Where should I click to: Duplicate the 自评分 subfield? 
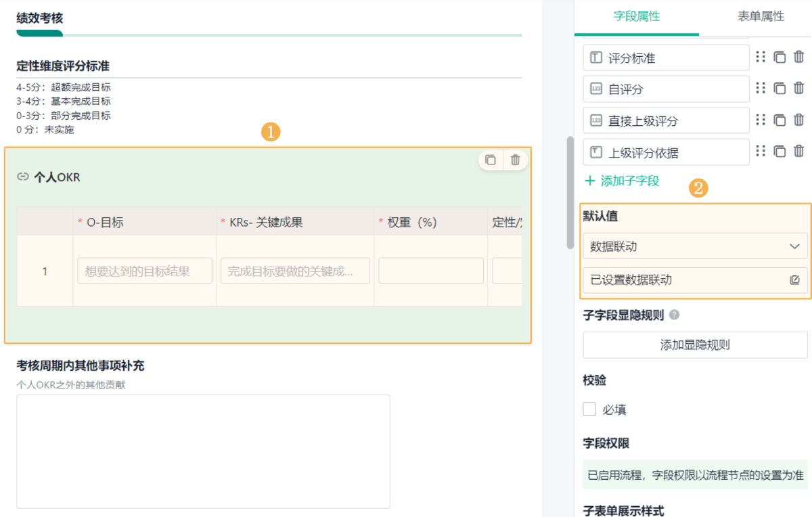point(780,89)
